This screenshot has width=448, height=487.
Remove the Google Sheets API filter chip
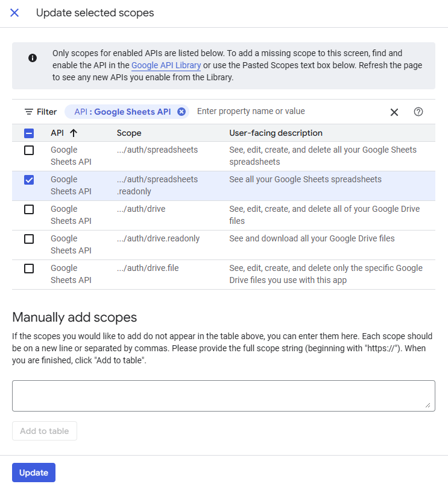181,112
